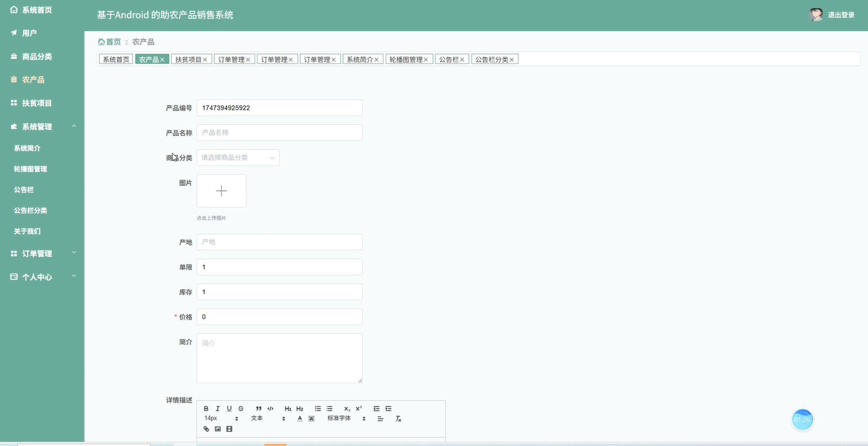868x446 pixels.
Task: Close the 扶贫项目 tab
Action: coord(205,60)
